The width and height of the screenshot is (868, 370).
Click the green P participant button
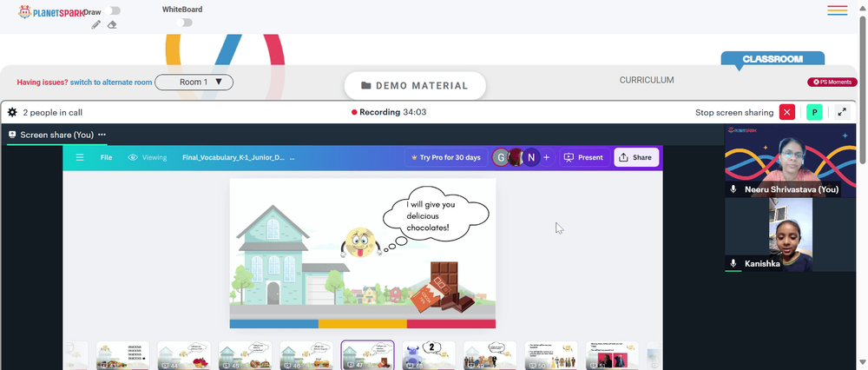pyautogui.click(x=814, y=112)
